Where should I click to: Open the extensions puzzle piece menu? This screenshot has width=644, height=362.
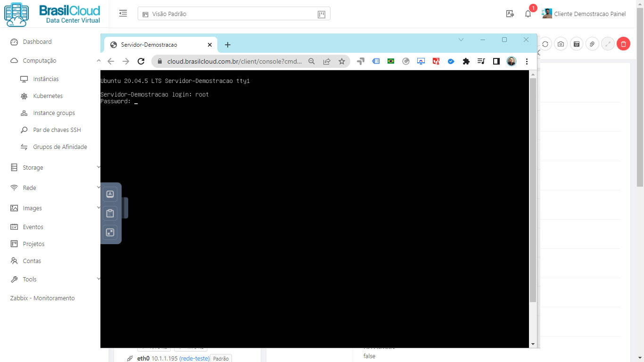466,61
